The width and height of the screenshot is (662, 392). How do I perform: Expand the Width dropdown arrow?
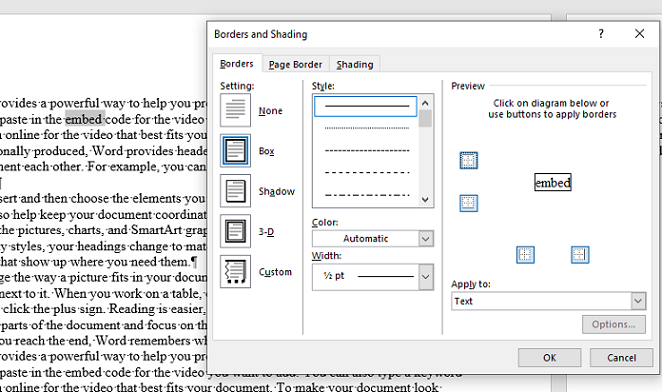[426, 277]
